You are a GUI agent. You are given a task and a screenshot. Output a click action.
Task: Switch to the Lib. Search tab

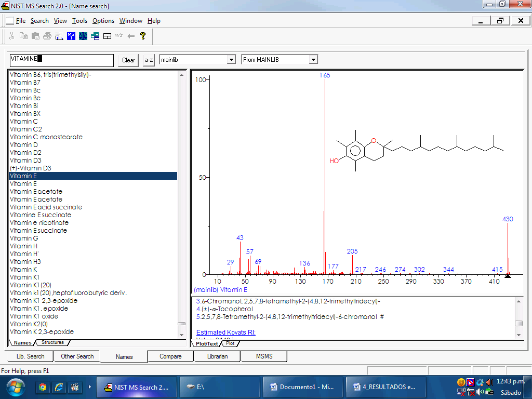(31, 356)
